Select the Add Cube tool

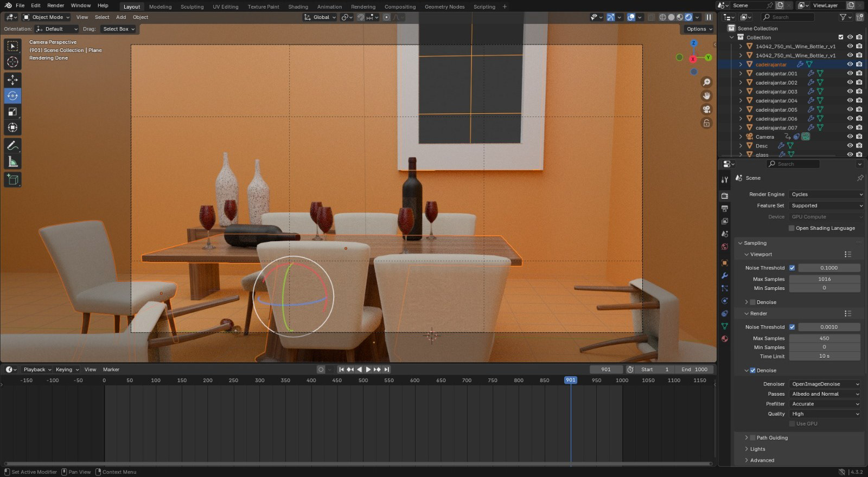(x=12, y=179)
